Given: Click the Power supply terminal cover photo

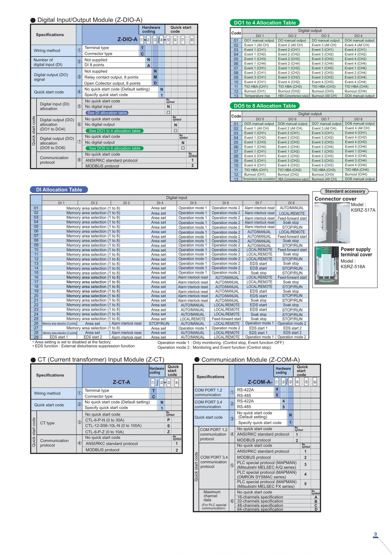Looking at the screenshot, I should 327,265.
